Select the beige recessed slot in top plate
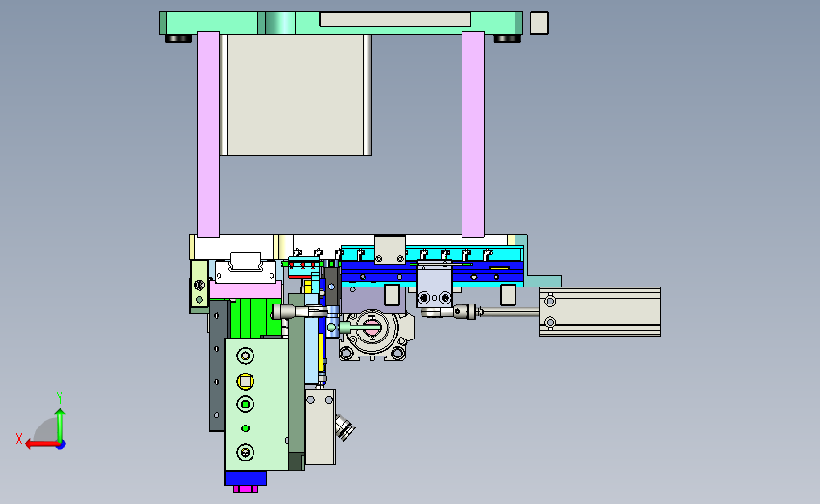The width and height of the screenshot is (820, 504). point(394,19)
